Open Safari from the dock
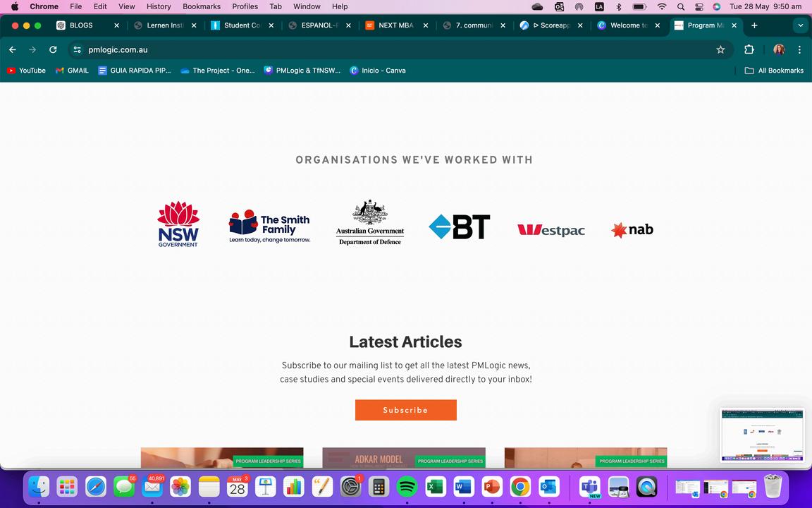 pos(96,487)
